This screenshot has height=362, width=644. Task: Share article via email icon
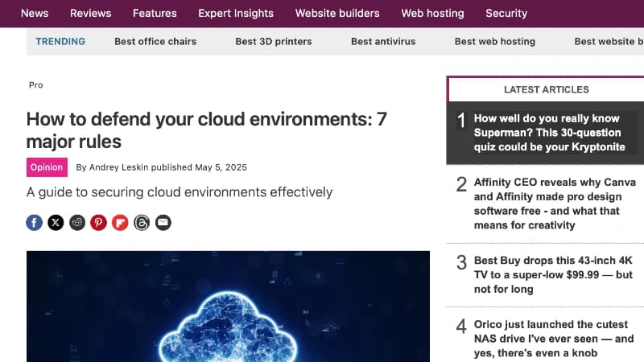click(163, 223)
